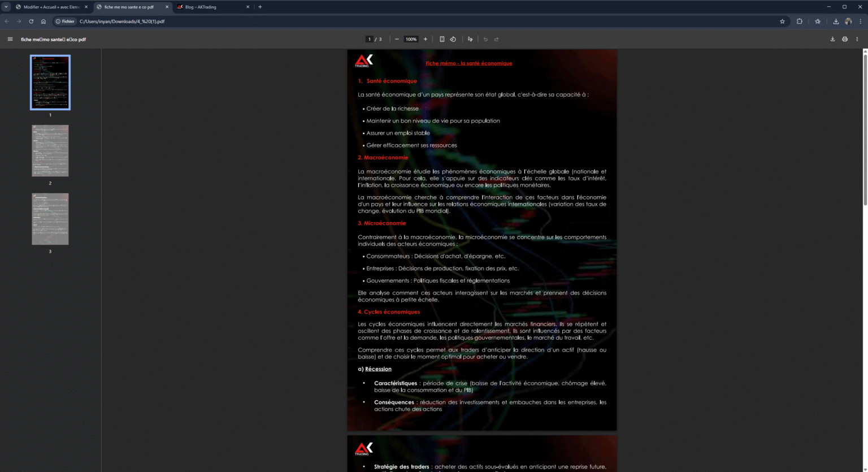Edit the page number field showing 1
The image size is (868, 472).
(369, 39)
